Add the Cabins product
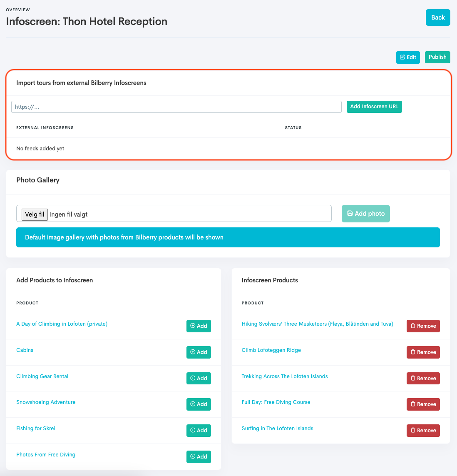The image size is (457, 476). [x=199, y=352]
